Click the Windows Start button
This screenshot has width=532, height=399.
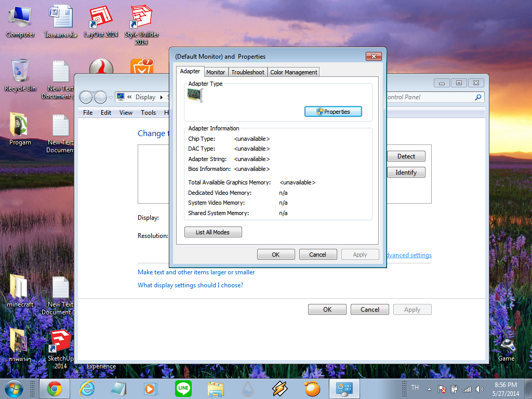(x=14, y=389)
